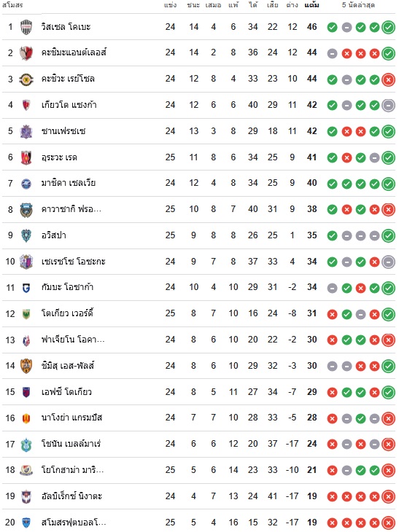The height and width of the screenshot is (532, 399).
Task: Open the อัลบิเร็กซ์ นีงาตะ team name
Action: coord(71,496)
